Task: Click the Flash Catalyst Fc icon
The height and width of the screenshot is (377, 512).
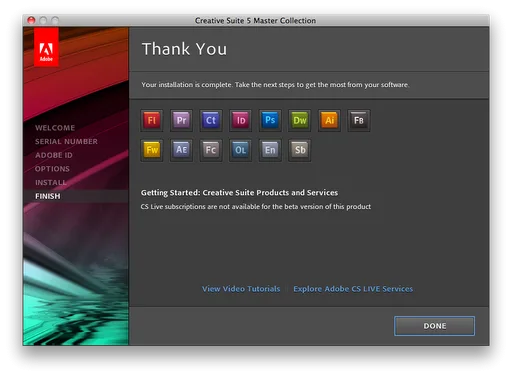Action: coord(211,150)
